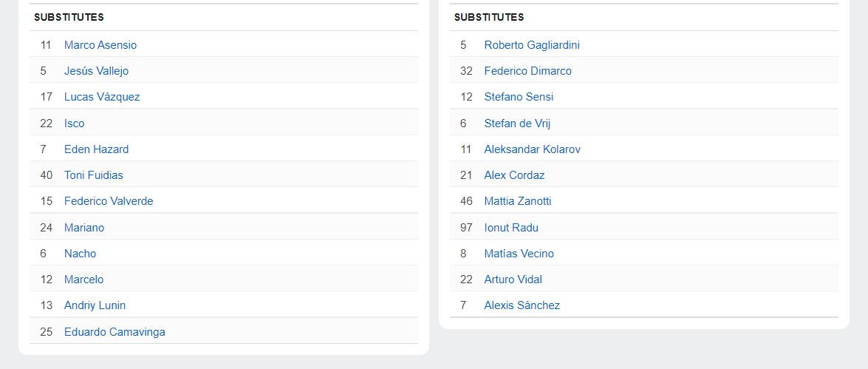Select Alexis Sánchez from the bench list

coord(522,305)
